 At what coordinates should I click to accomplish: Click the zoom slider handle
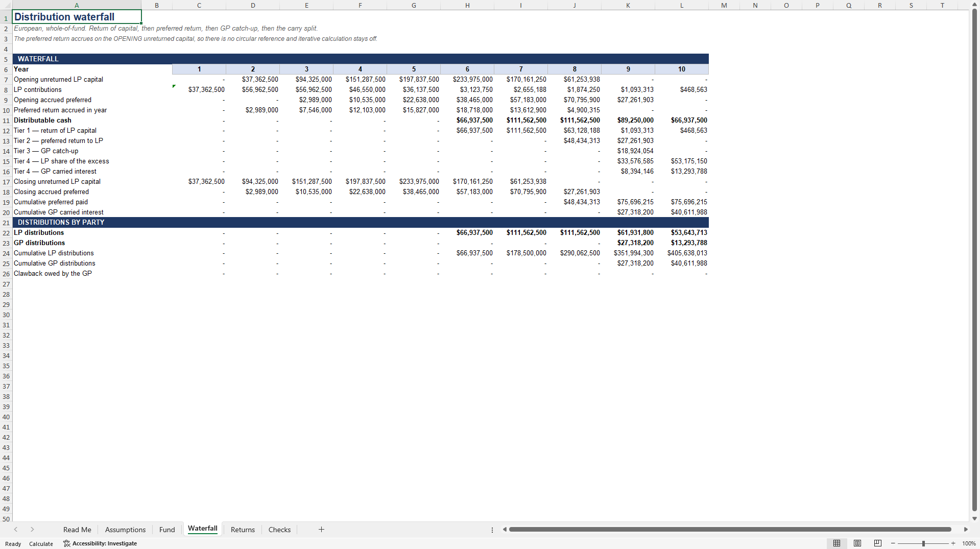(923, 543)
